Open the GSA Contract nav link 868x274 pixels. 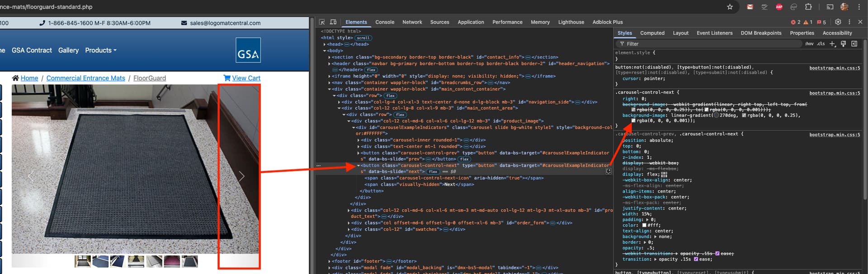[x=32, y=50]
